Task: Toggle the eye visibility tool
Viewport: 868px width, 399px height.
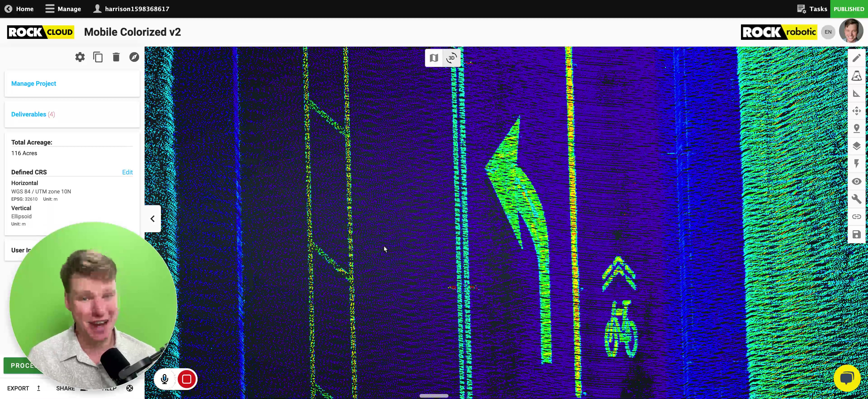Action: coord(856,181)
